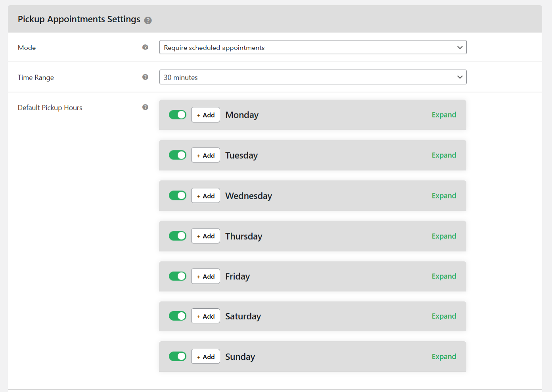Viewport: 552px width, 392px height.
Task: Expand the Friday row
Action: [x=443, y=276]
